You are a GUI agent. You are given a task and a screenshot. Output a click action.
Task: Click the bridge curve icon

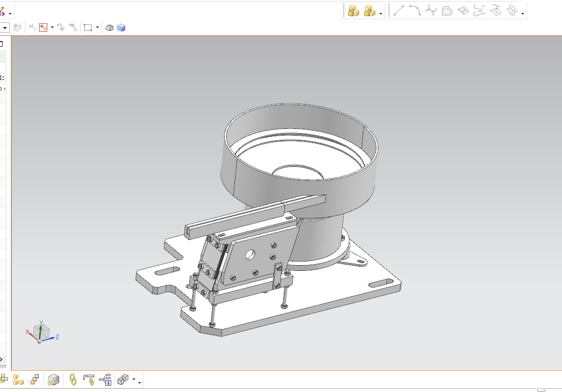coord(479,11)
